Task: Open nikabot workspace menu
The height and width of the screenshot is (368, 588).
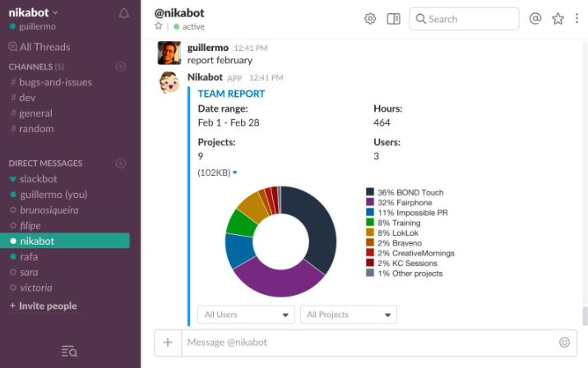Action: (x=34, y=13)
